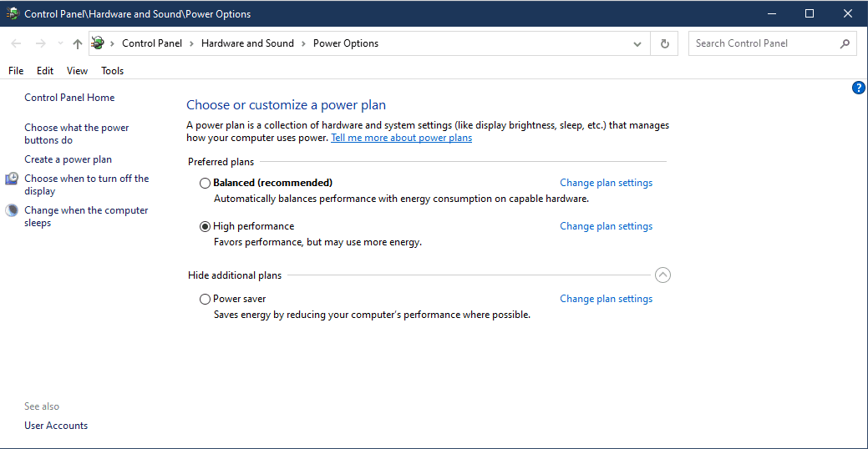Open Tell me more about power plans
Screen dimensions: 868x449
pos(401,138)
